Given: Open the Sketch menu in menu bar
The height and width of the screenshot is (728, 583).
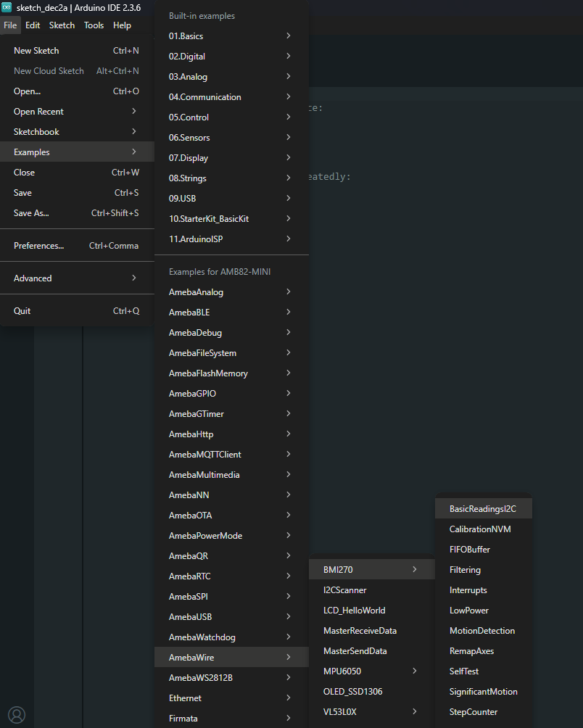Looking at the screenshot, I should 62,25.
